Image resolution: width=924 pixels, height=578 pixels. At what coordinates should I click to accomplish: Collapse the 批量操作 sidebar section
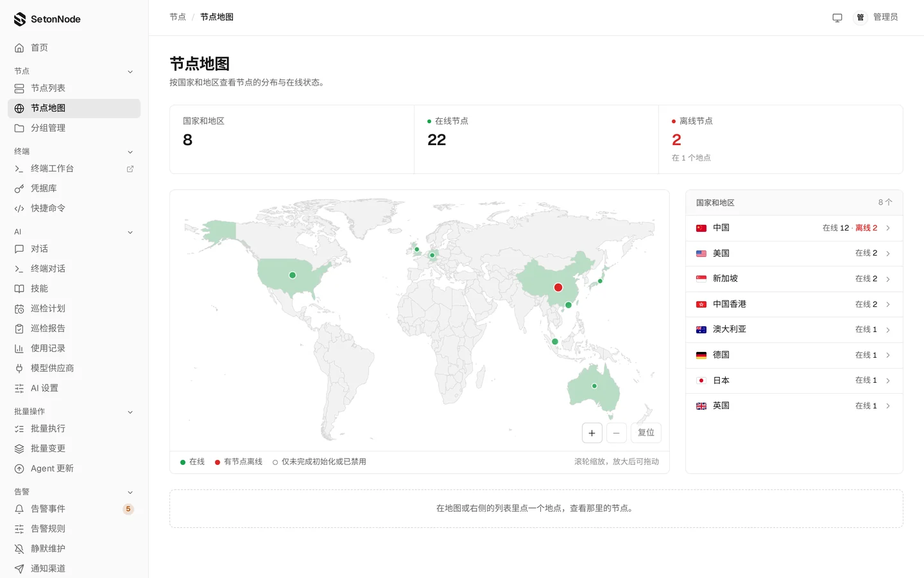[x=130, y=412]
